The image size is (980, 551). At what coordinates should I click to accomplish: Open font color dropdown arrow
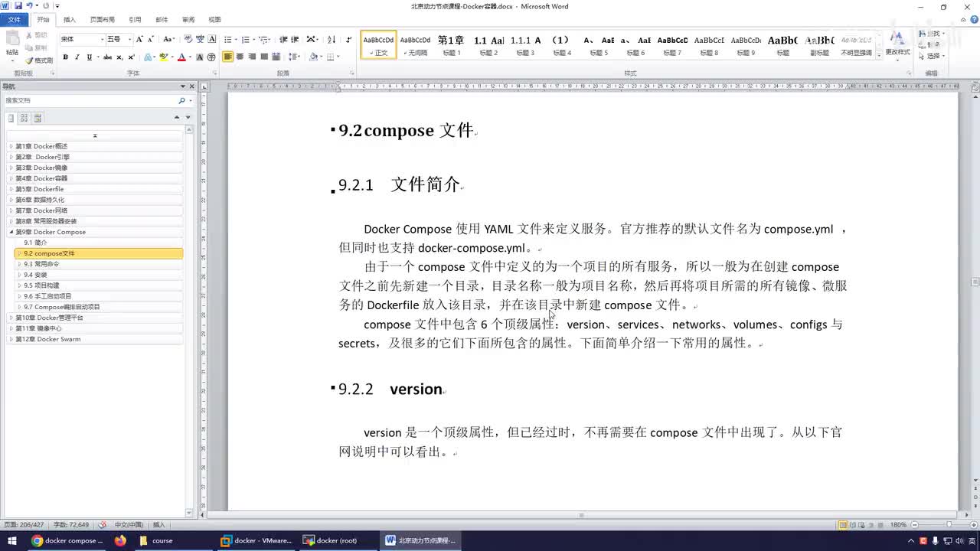(x=190, y=57)
